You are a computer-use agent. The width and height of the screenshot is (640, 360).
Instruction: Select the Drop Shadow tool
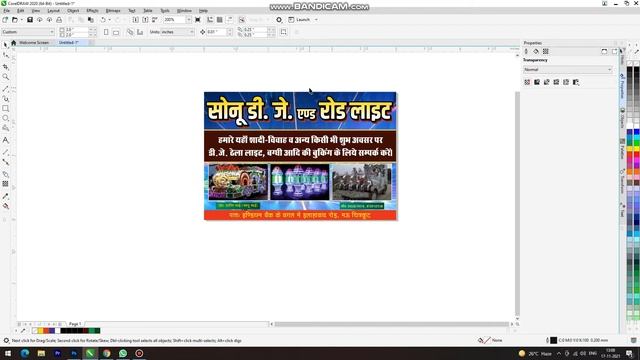(5, 174)
